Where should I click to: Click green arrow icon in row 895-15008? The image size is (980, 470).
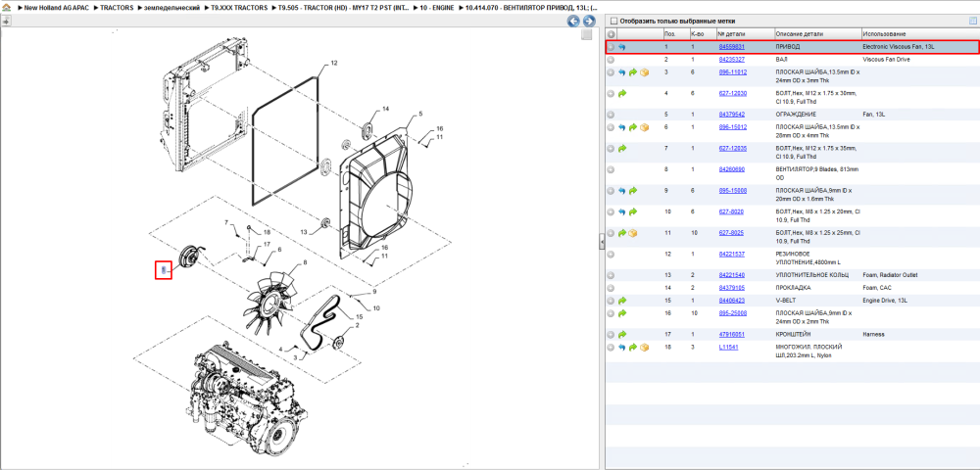point(632,190)
